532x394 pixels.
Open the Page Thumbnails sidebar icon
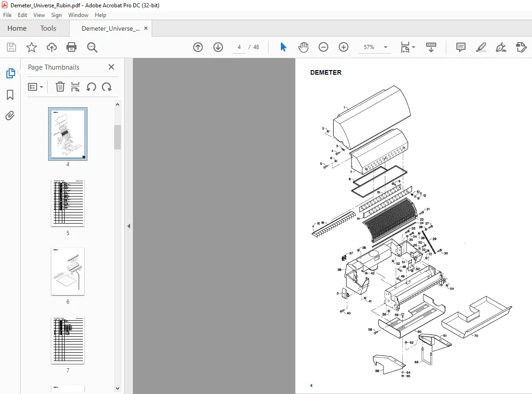[x=10, y=73]
